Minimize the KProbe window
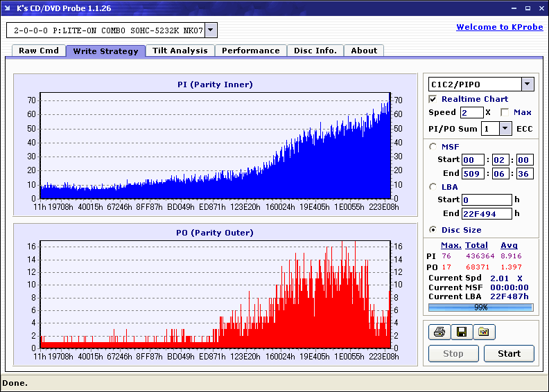The image size is (549, 392). (x=514, y=8)
